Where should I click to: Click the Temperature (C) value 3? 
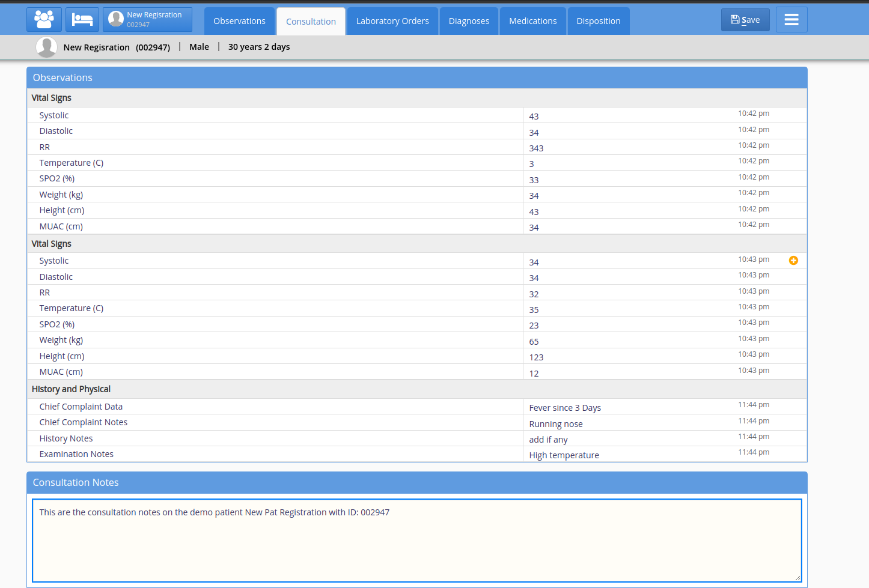click(x=531, y=164)
